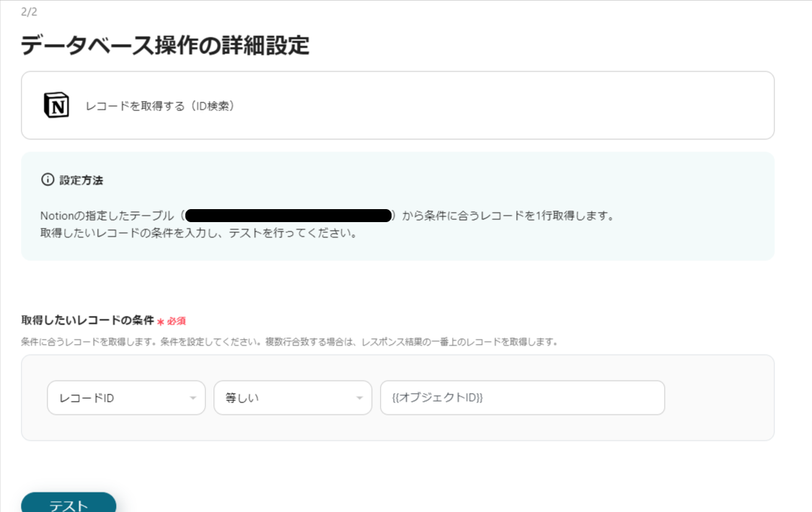Click the info icon beside 設定方法
The height and width of the screenshot is (512, 812).
[48, 180]
